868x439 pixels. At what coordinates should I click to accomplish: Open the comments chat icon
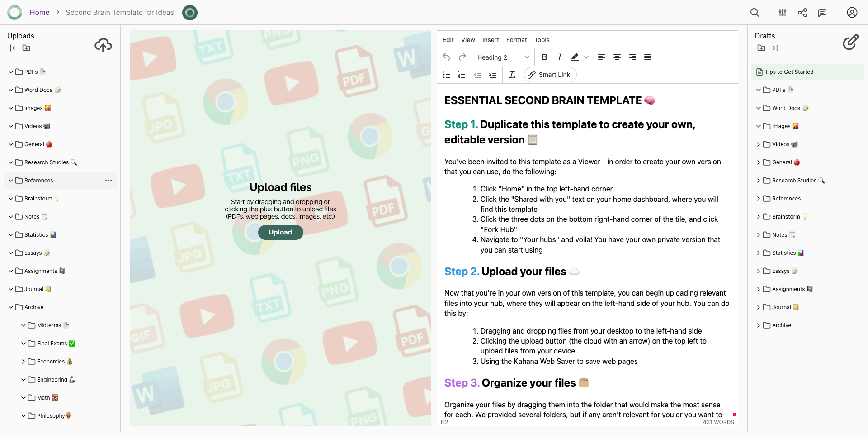(x=822, y=13)
